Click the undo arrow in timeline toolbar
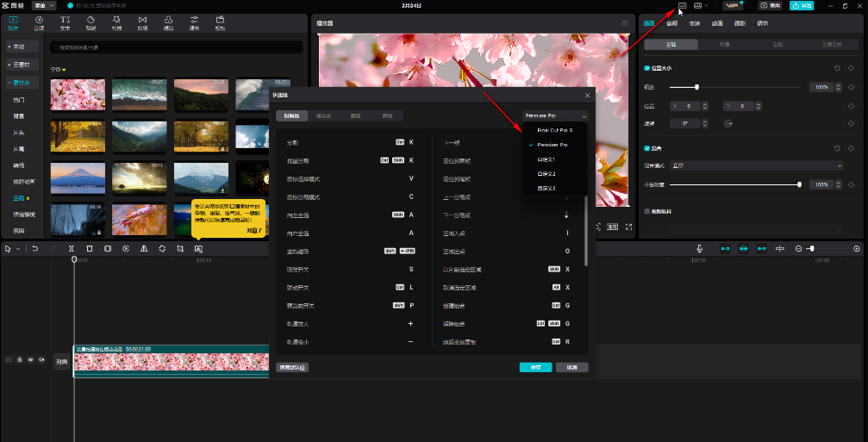Screen dimensions: 868x442 coord(35,248)
